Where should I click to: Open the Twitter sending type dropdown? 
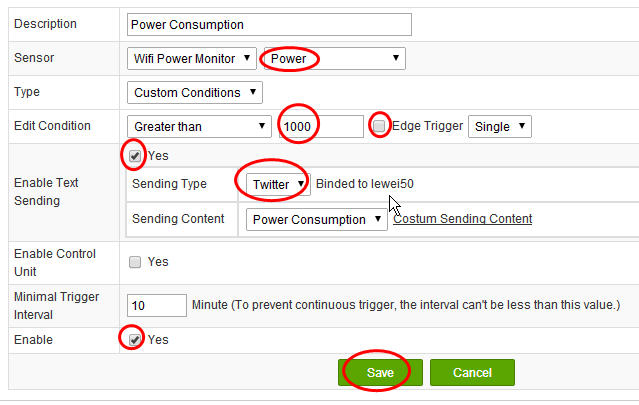(x=278, y=184)
